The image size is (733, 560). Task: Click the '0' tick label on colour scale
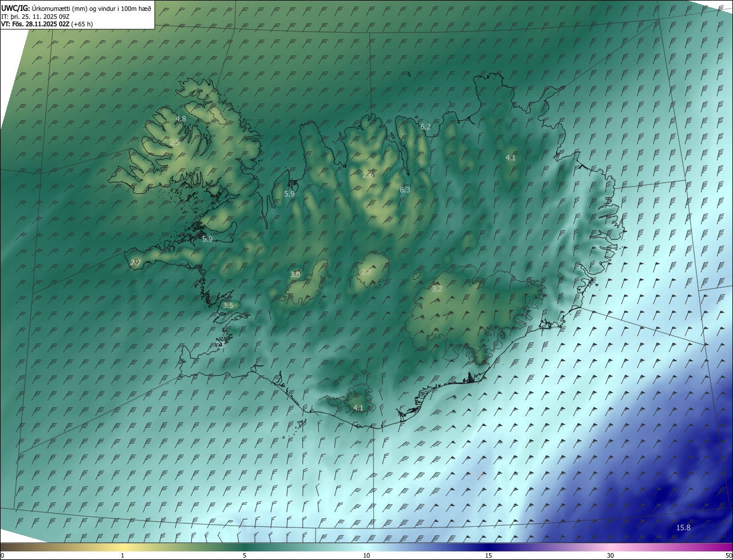click(x=2, y=555)
